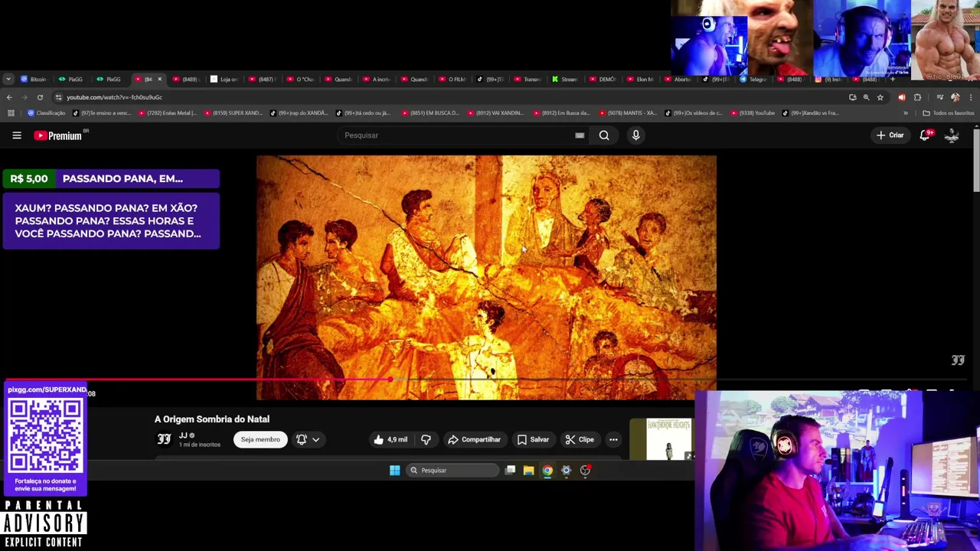This screenshot has height=551, width=980.
Task: Open the OBS-like app with red badge in taskbar
Action: (x=585, y=471)
